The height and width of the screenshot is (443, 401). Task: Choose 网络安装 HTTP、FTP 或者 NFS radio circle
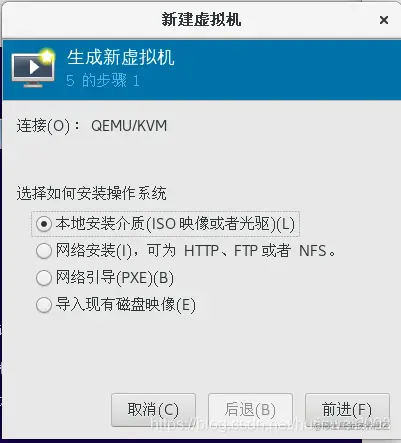(44, 251)
